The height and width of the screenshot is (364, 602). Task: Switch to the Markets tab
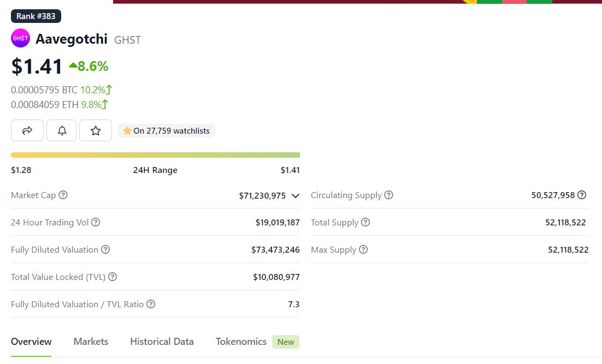pos(91,342)
